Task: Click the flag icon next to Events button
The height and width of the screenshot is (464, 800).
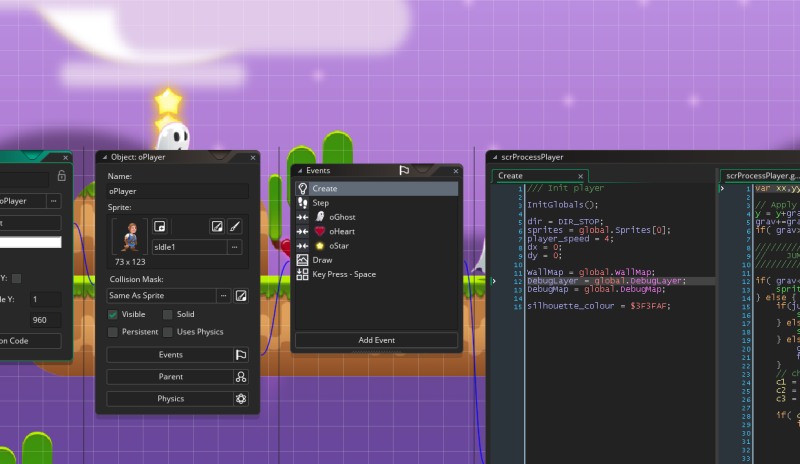Action: point(241,354)
